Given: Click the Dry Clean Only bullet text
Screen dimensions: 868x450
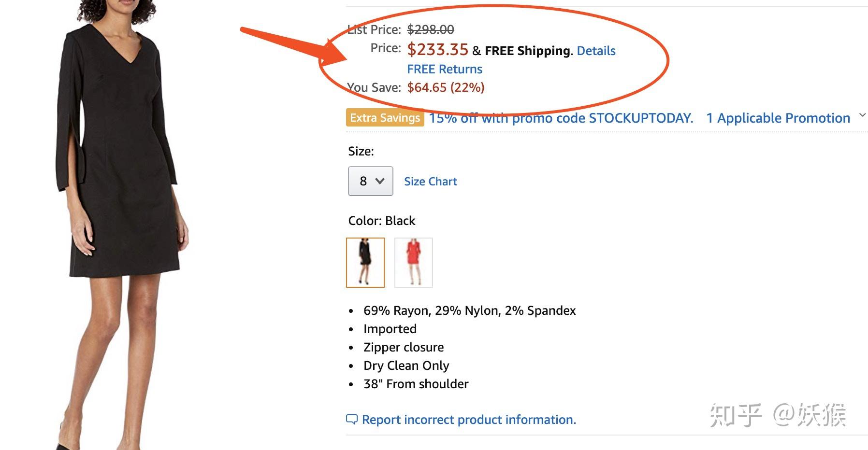Looking at the screenshot, I should (406, 366).
